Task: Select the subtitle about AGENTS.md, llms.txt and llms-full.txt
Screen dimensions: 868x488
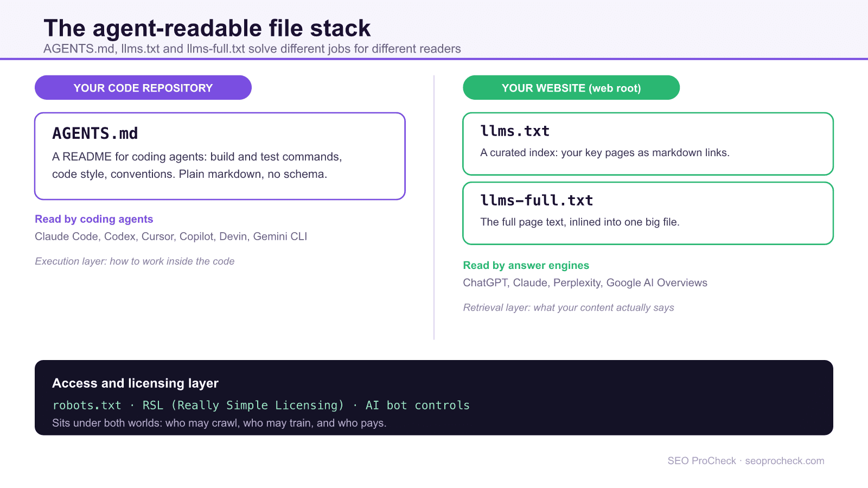Action: tap(252, 49)
